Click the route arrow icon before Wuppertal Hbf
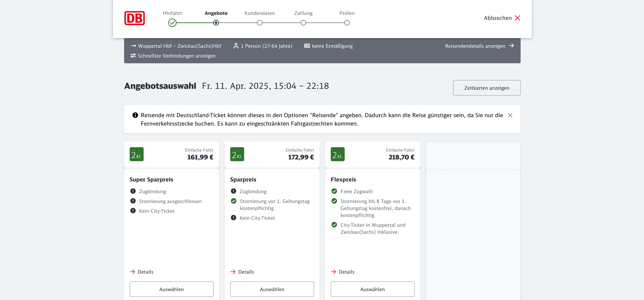 click(x=133, y=46)
